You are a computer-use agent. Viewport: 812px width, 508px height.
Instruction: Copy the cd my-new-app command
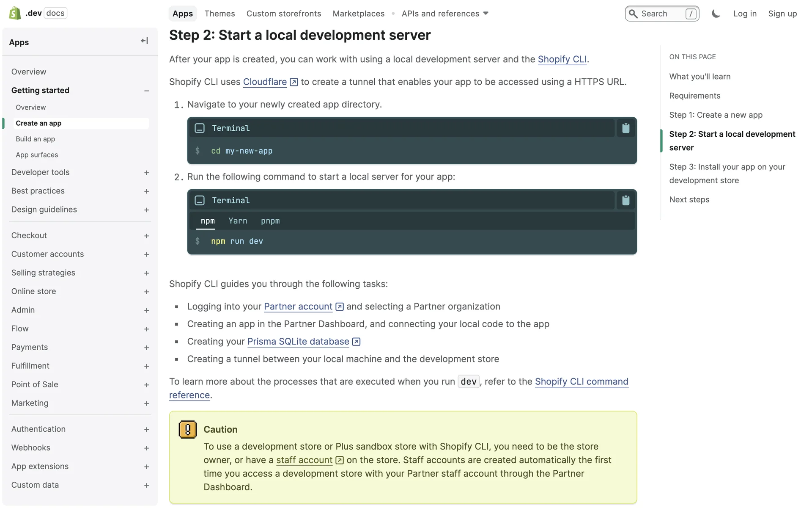(x=625, y=128)
